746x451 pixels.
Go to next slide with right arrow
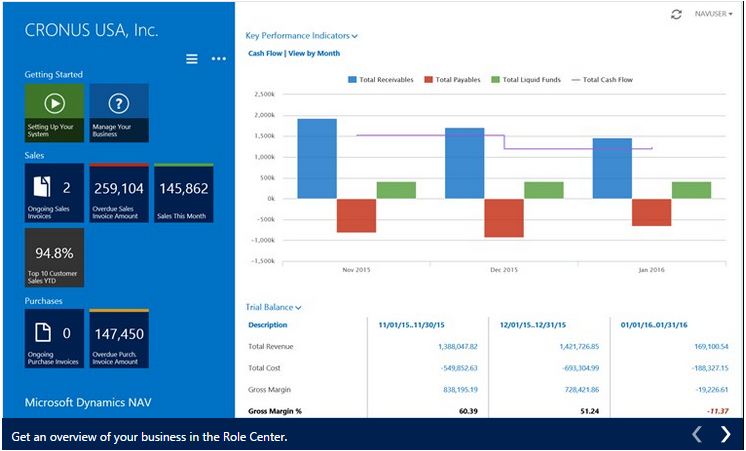tap(726, 434)
